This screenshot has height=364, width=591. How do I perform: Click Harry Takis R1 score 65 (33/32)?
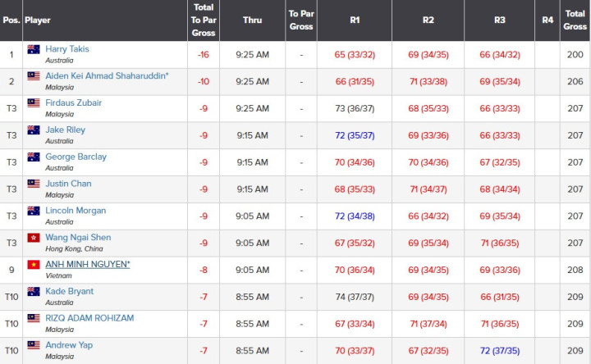pyautogui.click(x=355, y=55)
